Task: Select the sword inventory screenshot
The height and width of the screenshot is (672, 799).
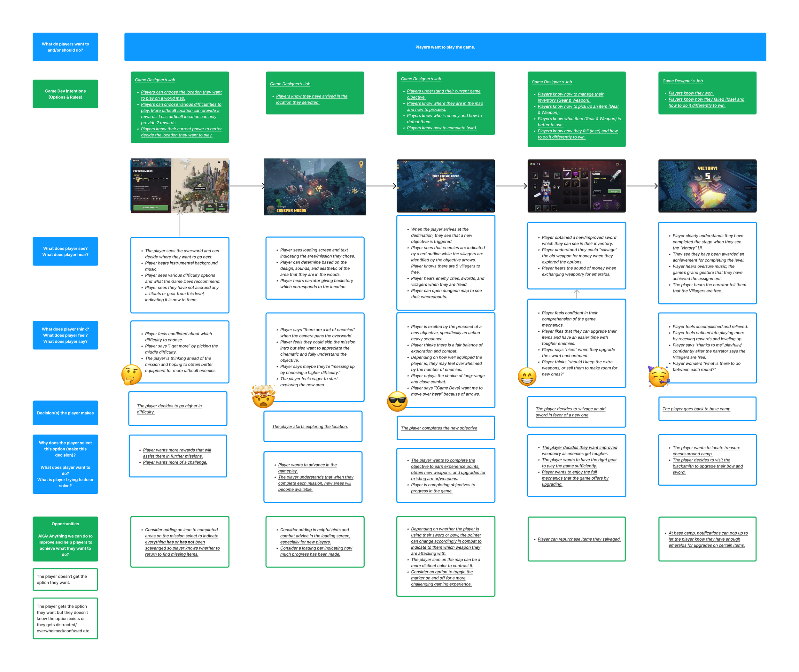Action: 576,186
